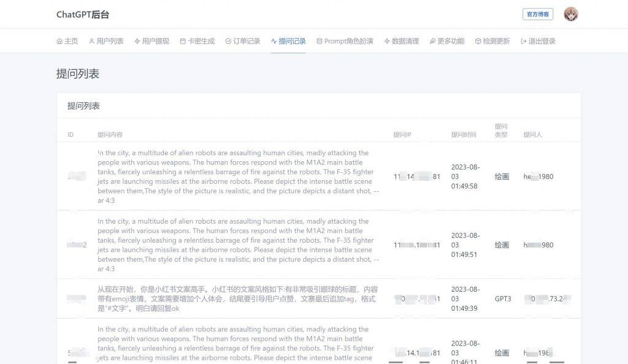
Task: Click the 检测更新 menu item
Action: pos(492,41)
